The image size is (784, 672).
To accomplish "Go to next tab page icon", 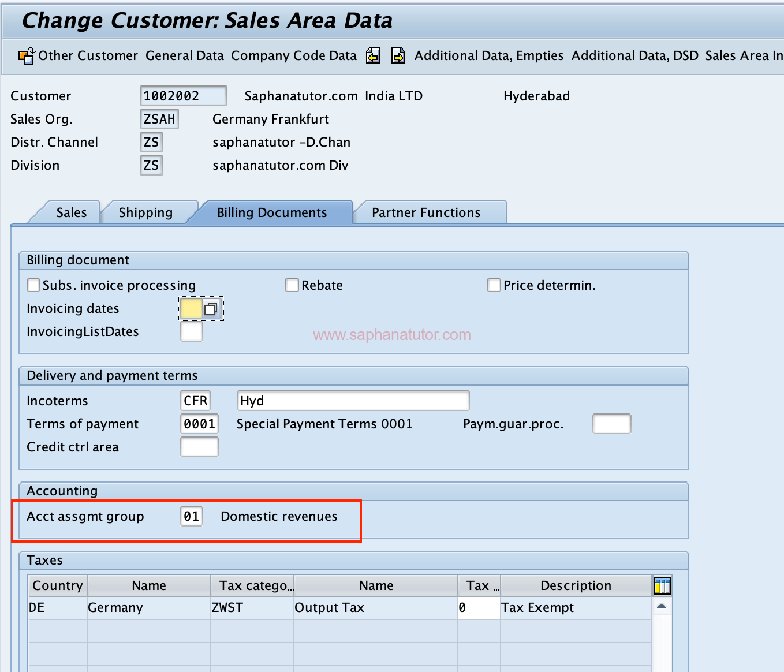I will 398,55.
